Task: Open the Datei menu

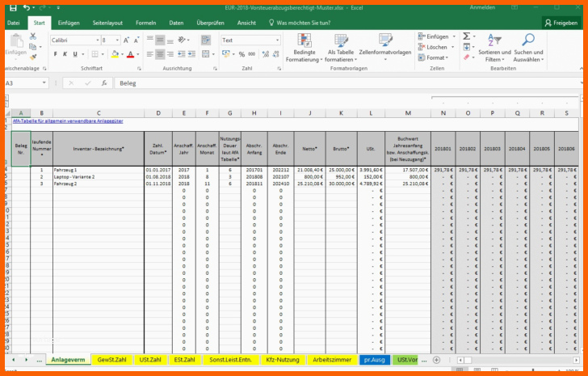Action: pos(14,23)
